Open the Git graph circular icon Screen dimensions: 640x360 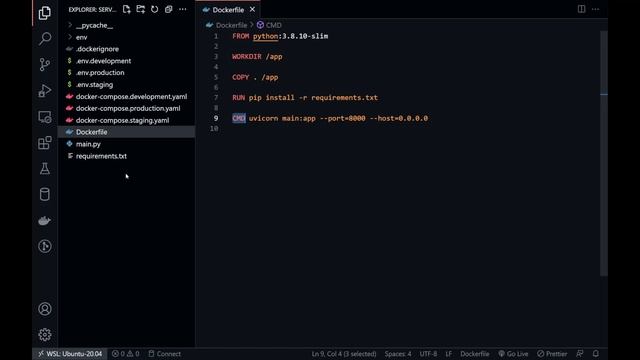click(45, 246)
